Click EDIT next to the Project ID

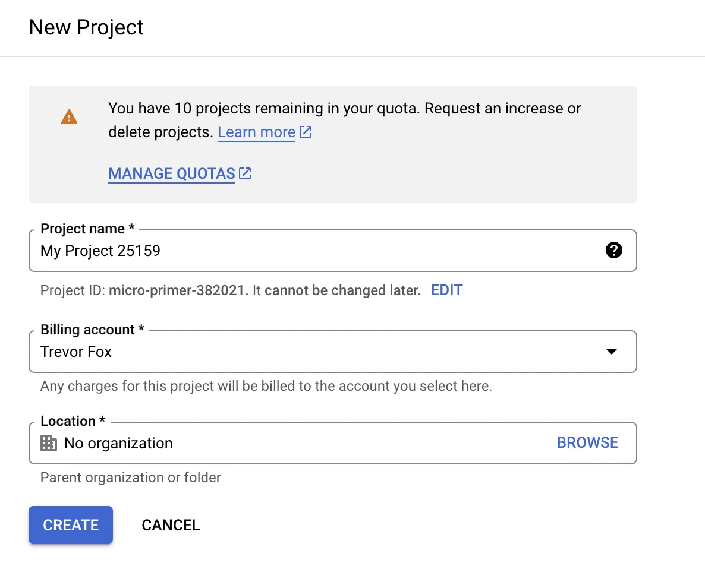pyautogui.click(x=446, y=290)
